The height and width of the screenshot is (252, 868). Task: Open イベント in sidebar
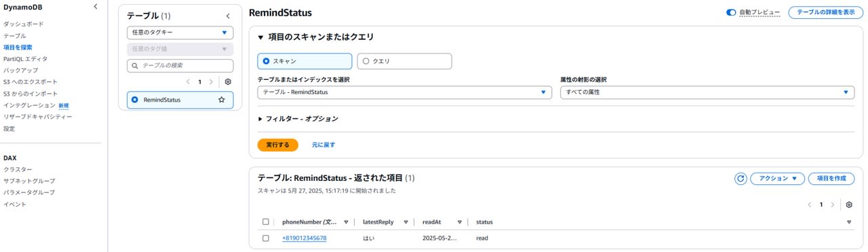coord(15,204)
